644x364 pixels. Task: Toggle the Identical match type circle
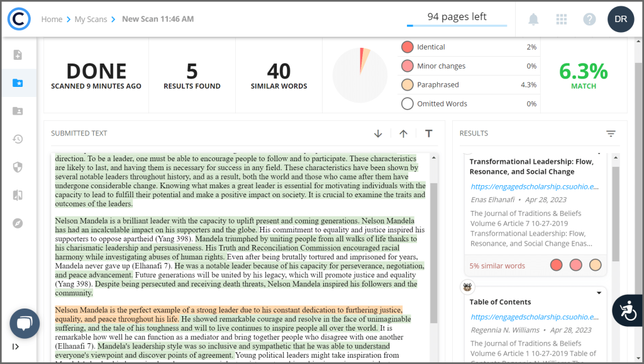[407, 47]
